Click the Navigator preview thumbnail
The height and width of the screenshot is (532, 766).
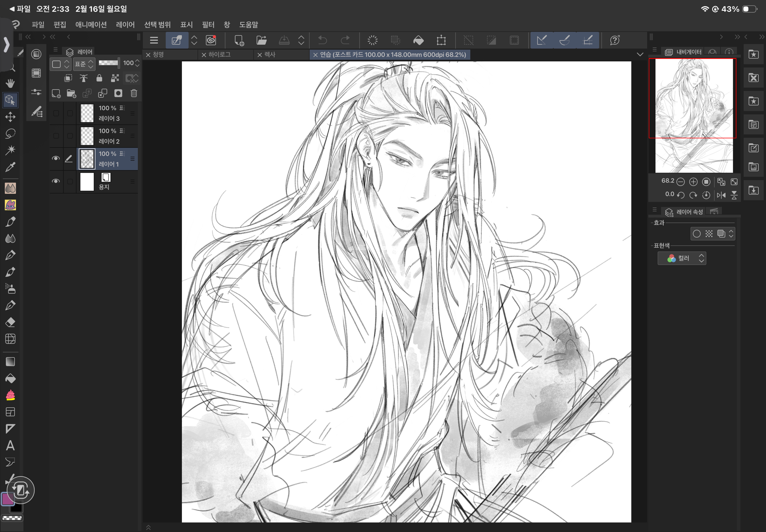(694, 115)
